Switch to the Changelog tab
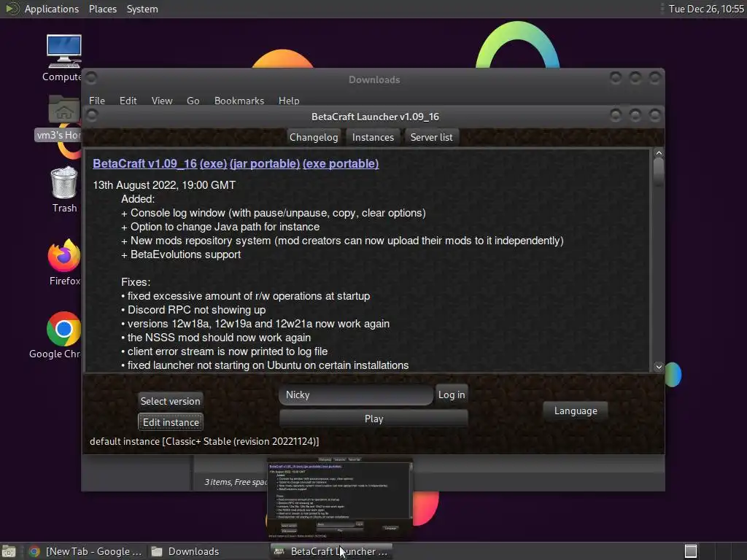 pos(314,137)
